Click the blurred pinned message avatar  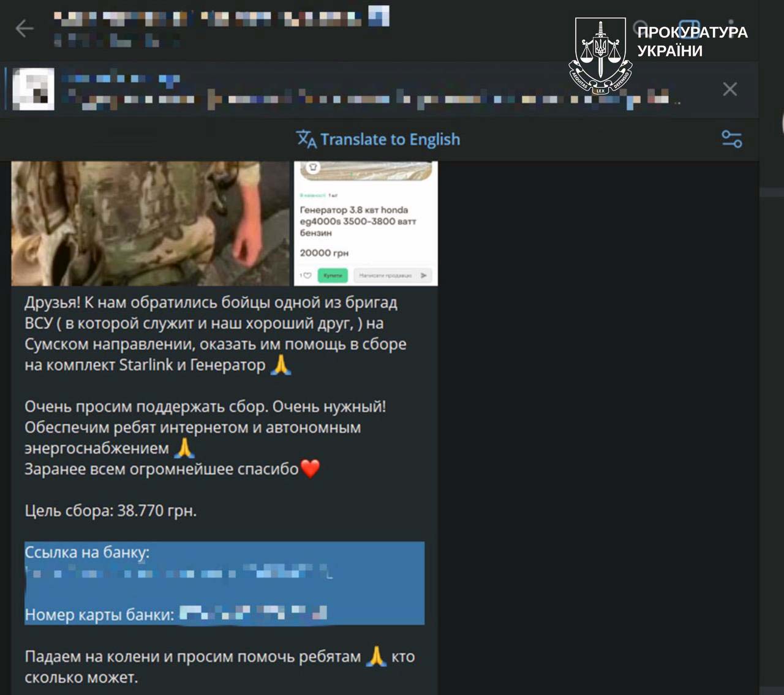33,89
